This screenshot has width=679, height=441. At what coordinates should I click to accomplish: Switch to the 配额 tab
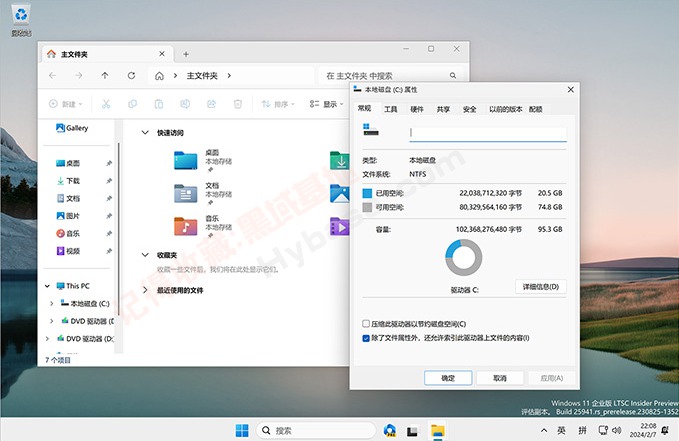point(536,109)
